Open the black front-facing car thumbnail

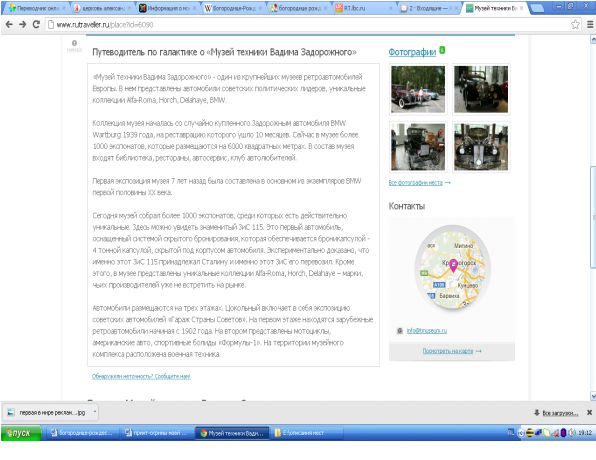click(x=481, y=147)
